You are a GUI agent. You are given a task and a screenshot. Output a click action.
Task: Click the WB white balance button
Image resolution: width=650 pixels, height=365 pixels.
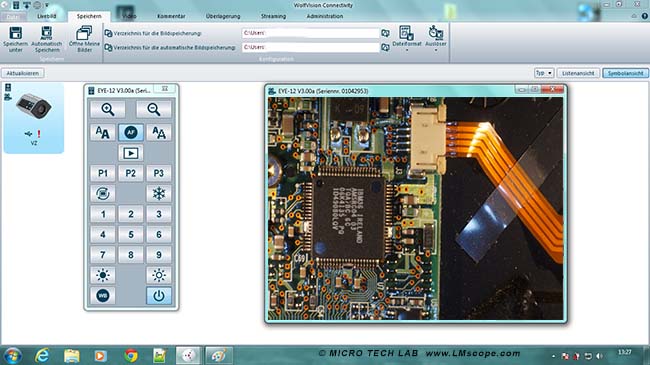click(102, 296)
